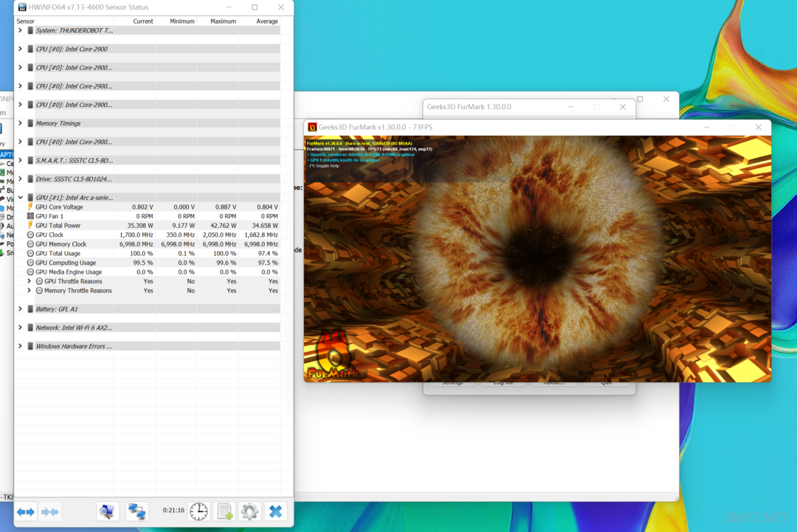Expand the Drive: SSSTC CL5-8D1024 group

click(20, 179)
